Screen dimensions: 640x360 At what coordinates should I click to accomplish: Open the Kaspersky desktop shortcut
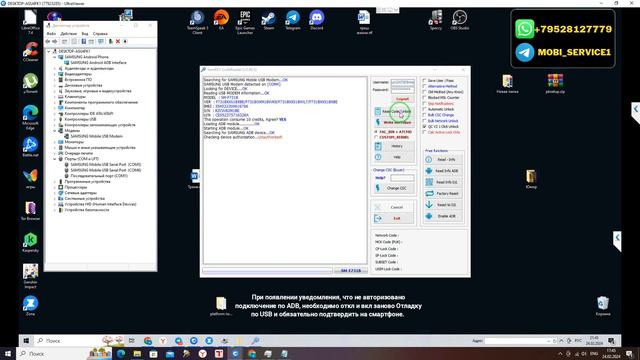30,242
